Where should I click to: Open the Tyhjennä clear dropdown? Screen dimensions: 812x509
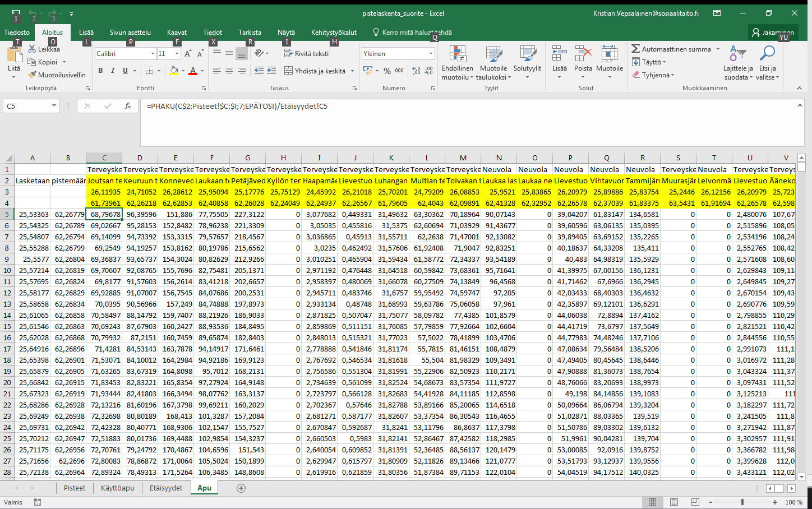pos(653,75)
